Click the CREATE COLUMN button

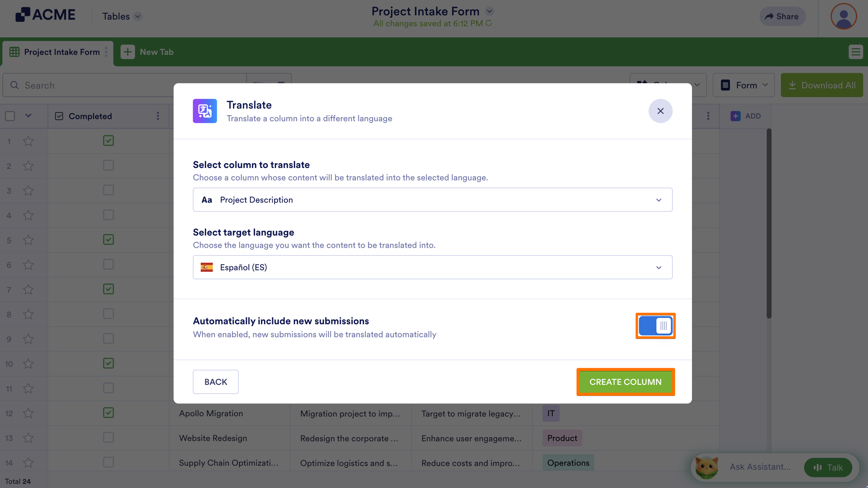pyautogui.click(x=625, y=382)
